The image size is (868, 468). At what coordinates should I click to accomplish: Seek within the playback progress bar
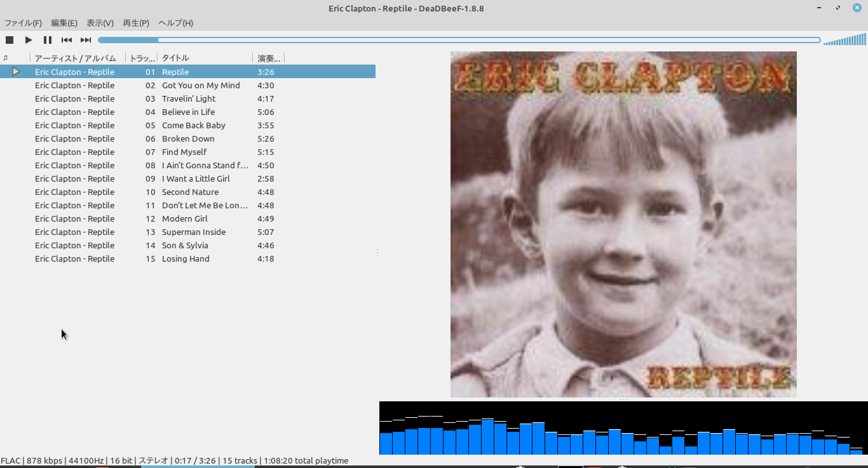458,40
